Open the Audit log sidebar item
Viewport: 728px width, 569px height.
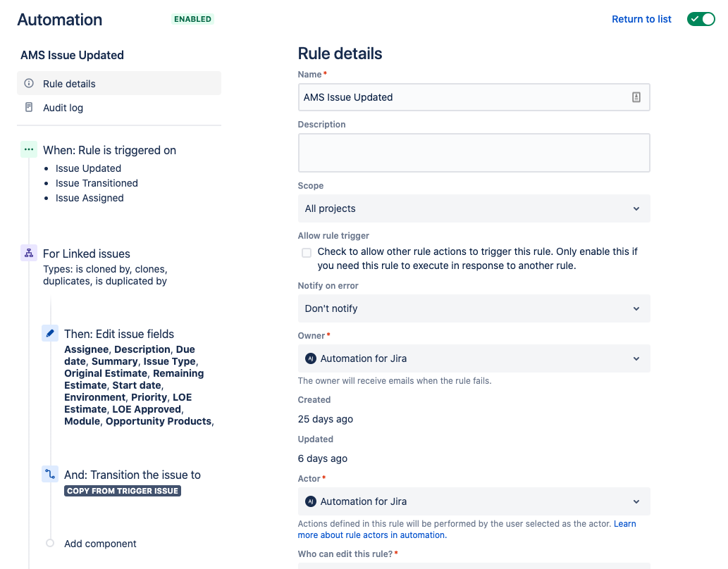pyautogui.click(x=119, y=108)
